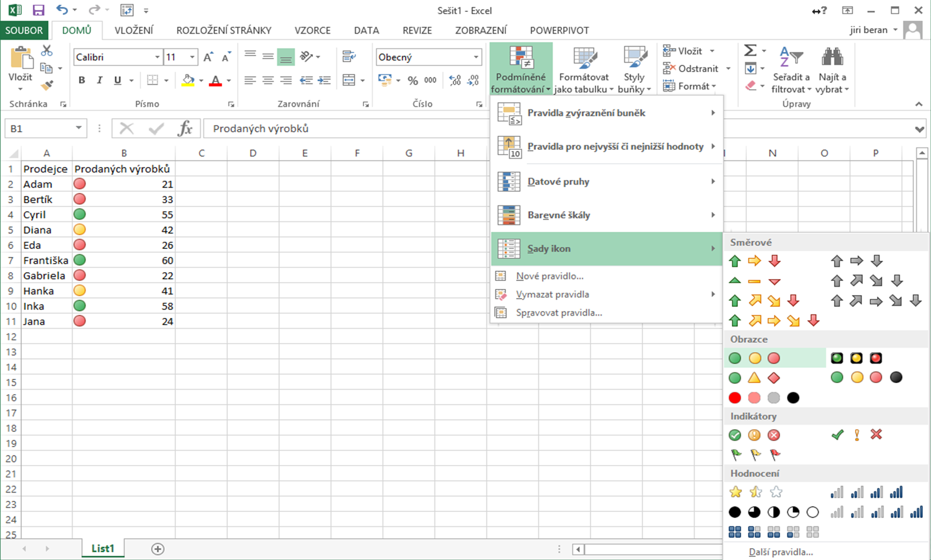Pick the three flags icon set

pyautogui.click(x=755, y=455)
